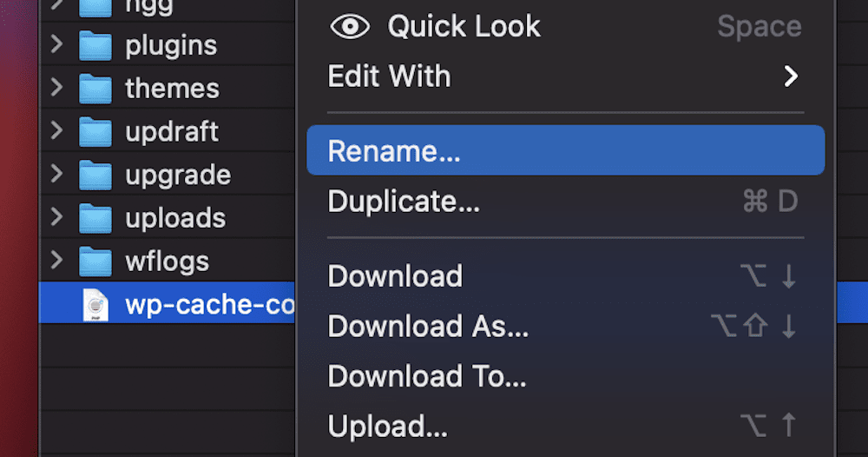Expand the uploads folder

click(x=57, y=217)
